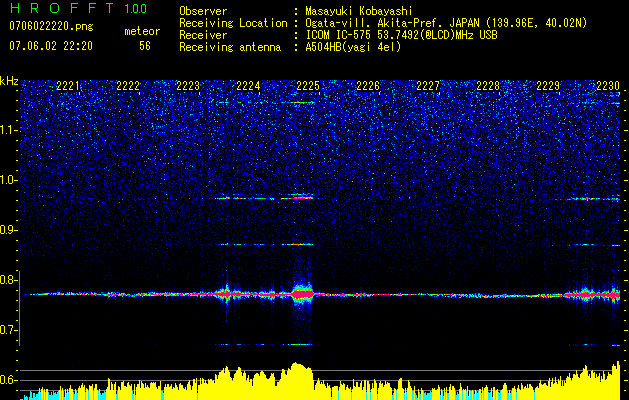This screenshot has height=400, width=629.
Task: Click the Observer field label
Action: [x=203, y=11]
